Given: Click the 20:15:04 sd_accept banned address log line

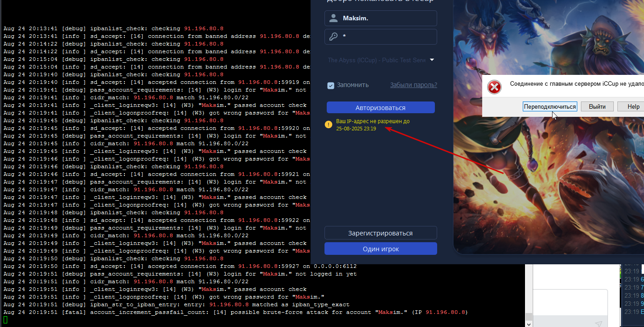Looking at the screenshot, I should pos(157,67).
